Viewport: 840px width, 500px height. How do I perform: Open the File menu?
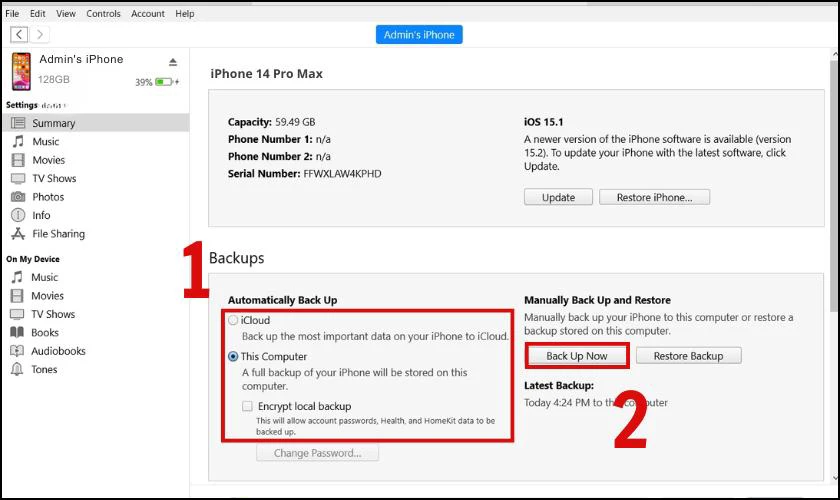pos(12,13)
